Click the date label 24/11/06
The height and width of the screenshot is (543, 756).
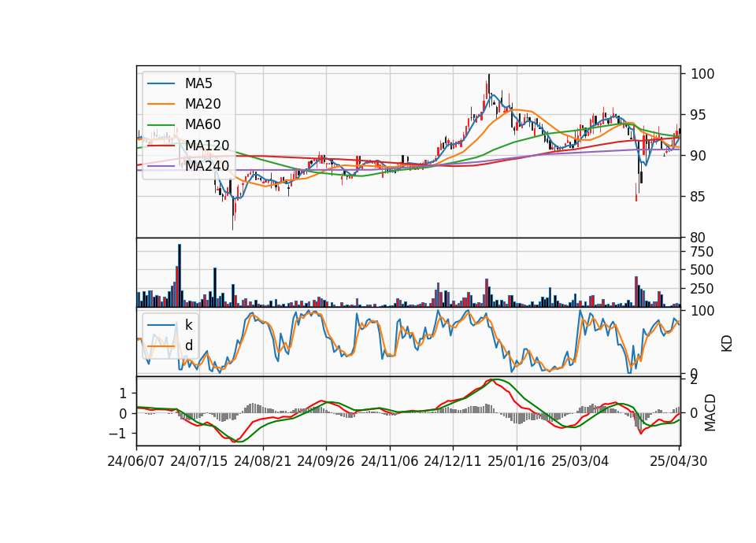390,461
